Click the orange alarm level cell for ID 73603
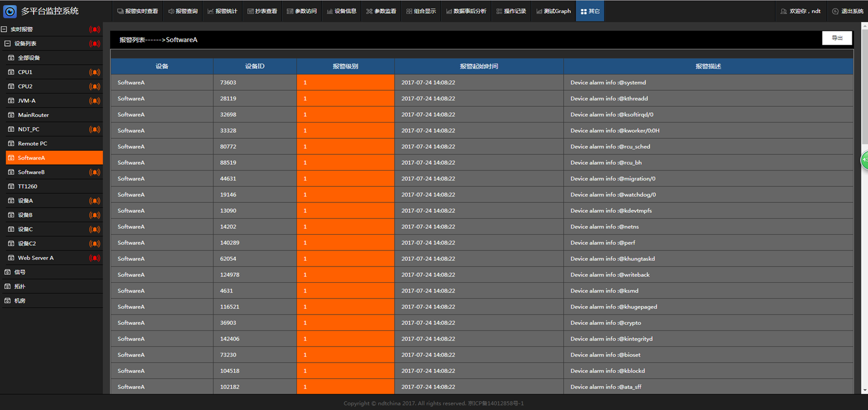868x410 pixels. pyautogui.click(x=345, y=83)
